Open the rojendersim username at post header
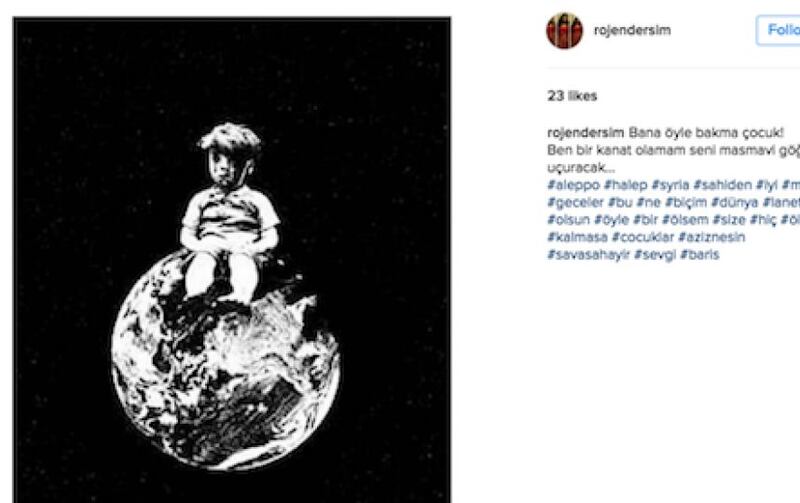The image size is (800, 503). click(632, 30)
